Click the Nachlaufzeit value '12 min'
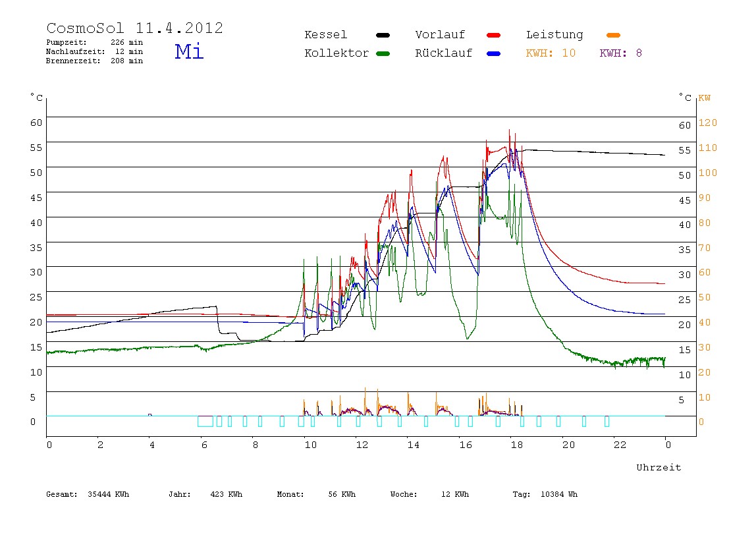 click(x=128, y=51)
